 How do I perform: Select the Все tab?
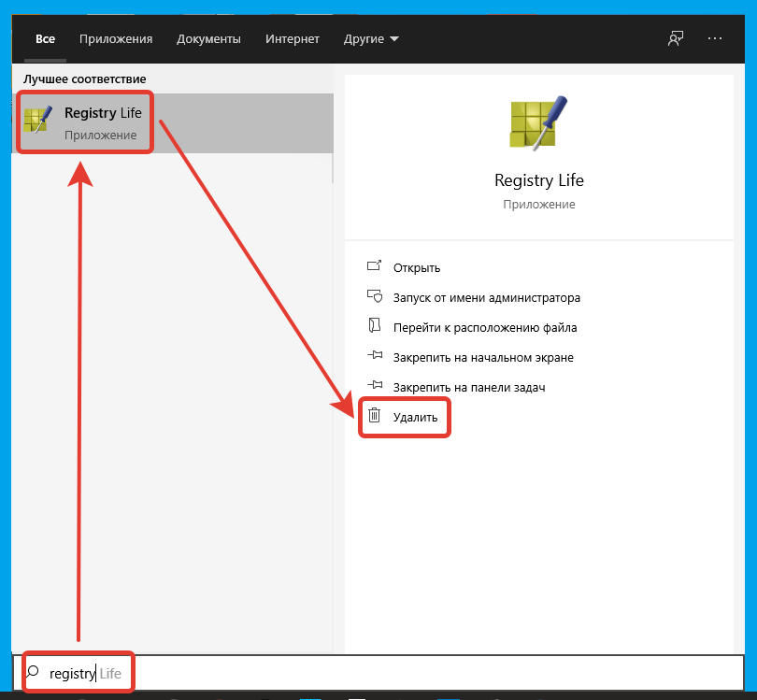[46, 39]
